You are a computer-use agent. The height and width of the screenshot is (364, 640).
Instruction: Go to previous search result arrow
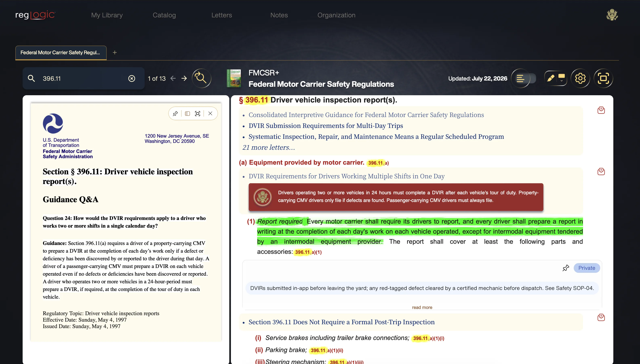(x=173, y=78)
